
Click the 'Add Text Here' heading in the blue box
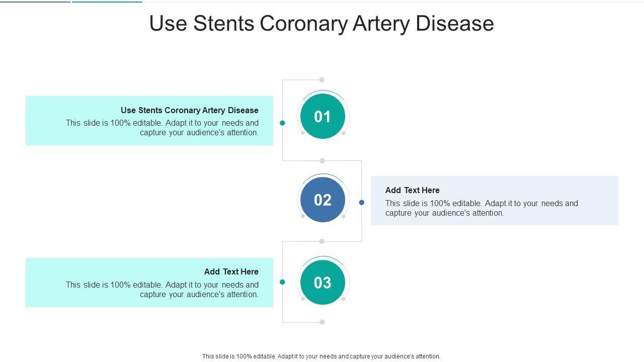click(413, 190)
